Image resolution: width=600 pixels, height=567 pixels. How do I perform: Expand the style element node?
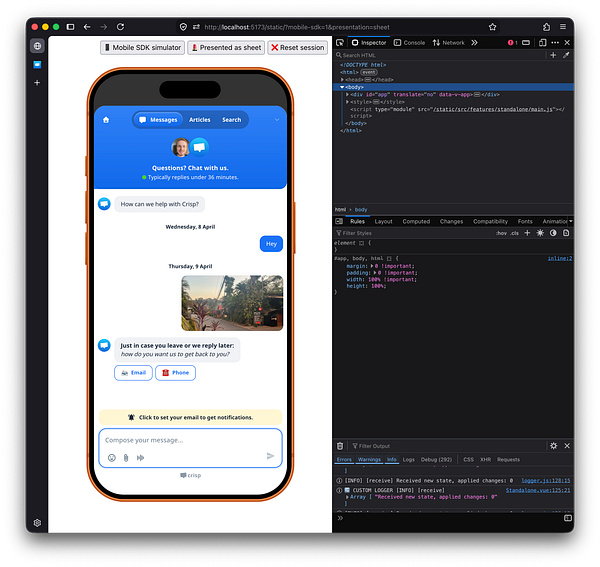(x=347, y=102)
